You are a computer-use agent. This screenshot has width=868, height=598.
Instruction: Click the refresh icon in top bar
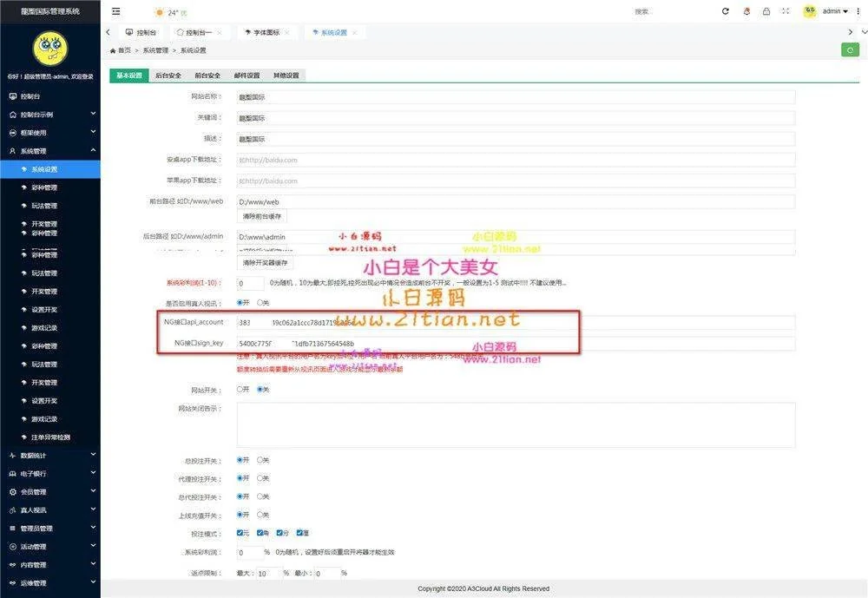coord(726,11)
